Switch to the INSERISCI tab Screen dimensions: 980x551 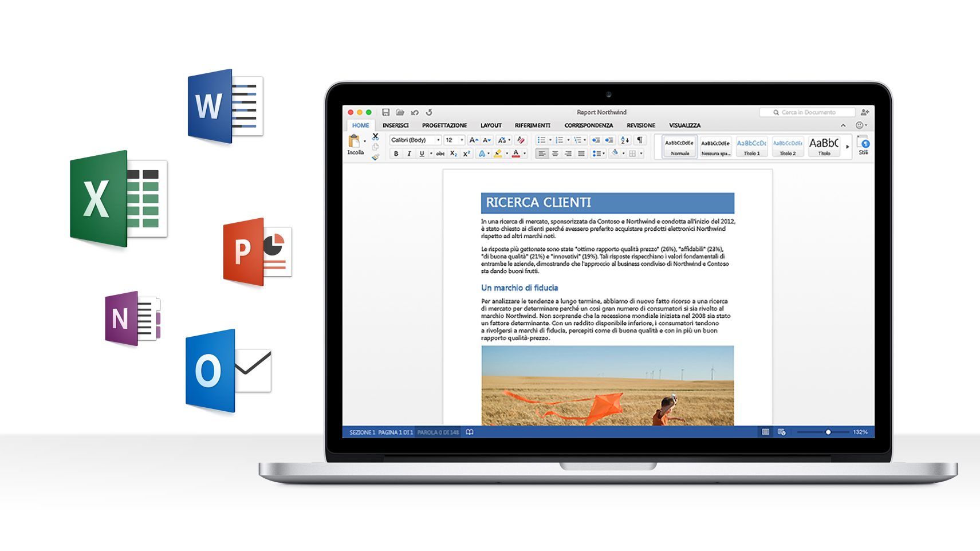click(395, 125)
